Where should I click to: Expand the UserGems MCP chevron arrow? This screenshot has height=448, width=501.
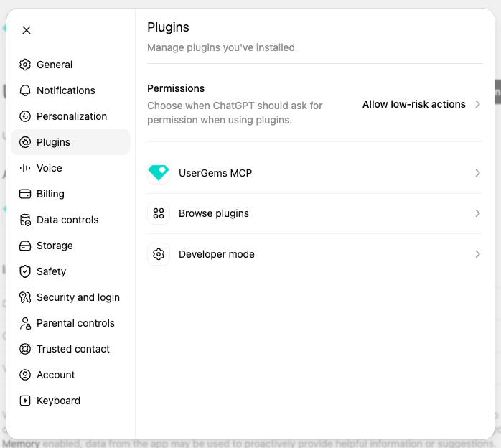tap(477, 173)
